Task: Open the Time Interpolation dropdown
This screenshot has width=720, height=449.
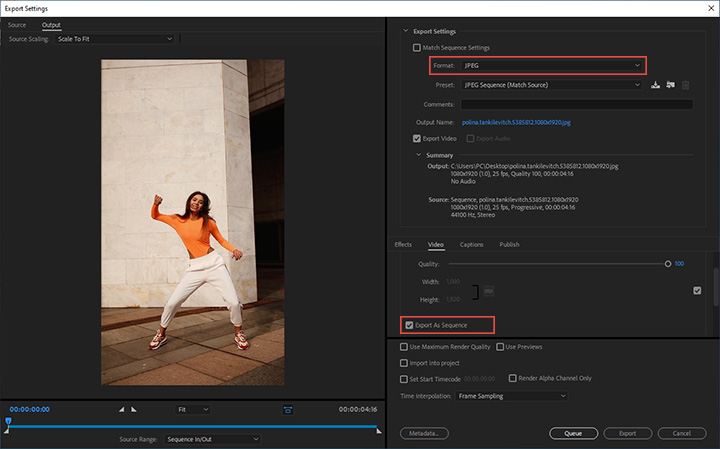Action: [511, 396]
